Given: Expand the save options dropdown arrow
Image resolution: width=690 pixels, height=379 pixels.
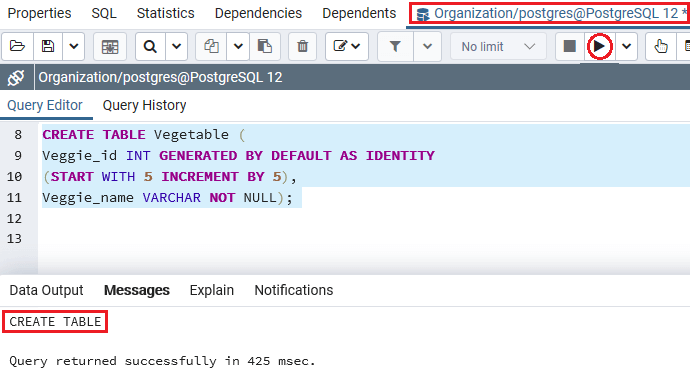Looking at the screenshot, I should [x=73, y=46].
